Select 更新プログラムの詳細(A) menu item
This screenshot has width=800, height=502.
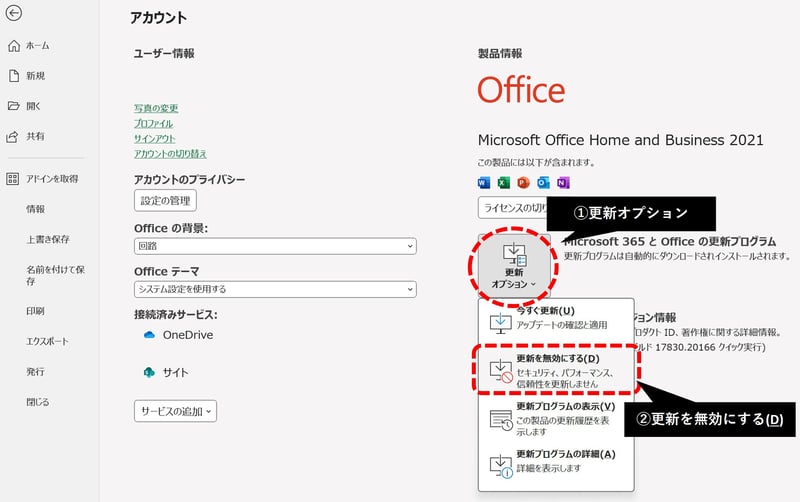tap(556, 463)
